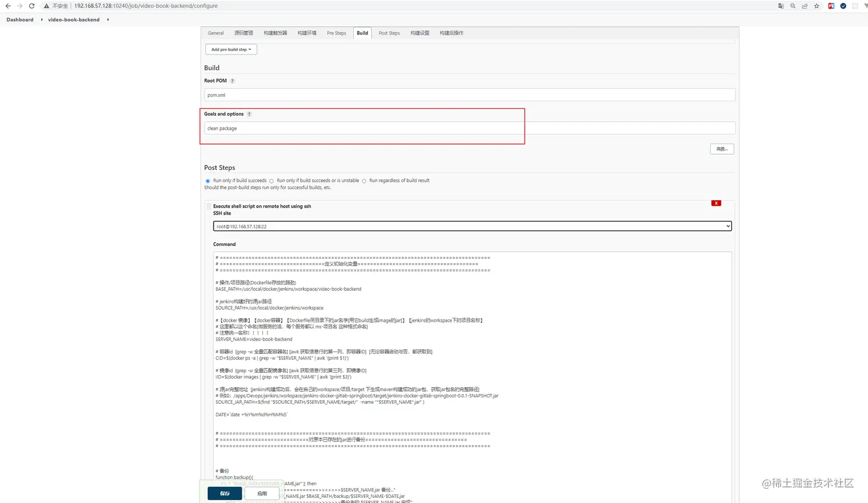The width and height of the screenshot is (868, 503).
Task: Switch to the 构建环境 tab
Action: pos(307,33)
